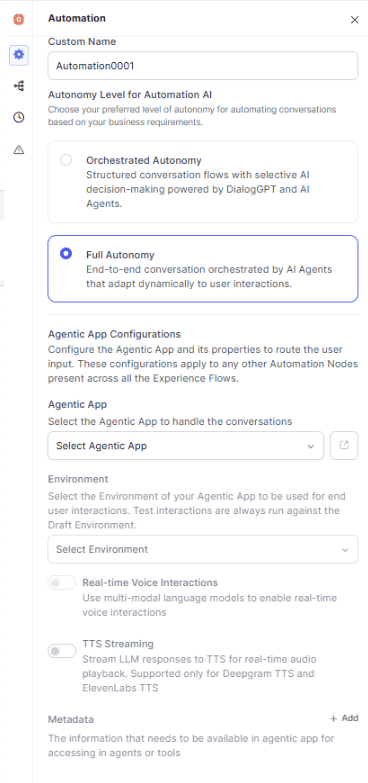Open the warning triangle icon in sidebar
This screenshot has width=368, height=783.
(x=18, y=149)
